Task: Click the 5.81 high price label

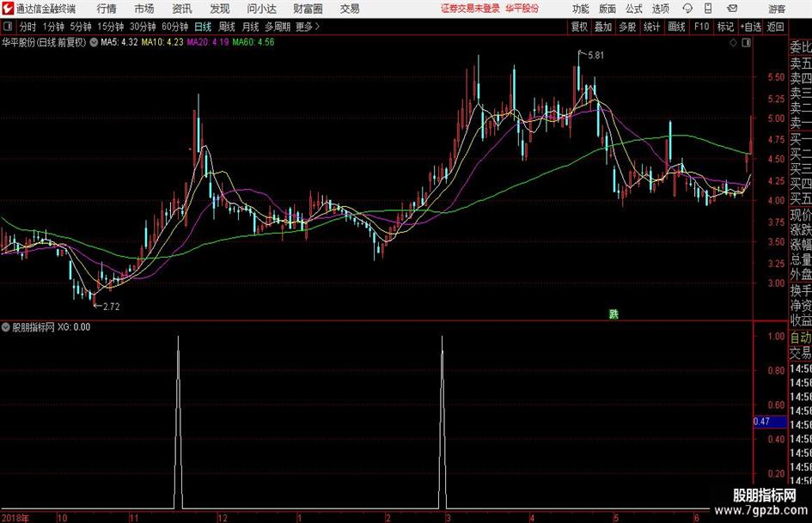Action: coord(596,56)
